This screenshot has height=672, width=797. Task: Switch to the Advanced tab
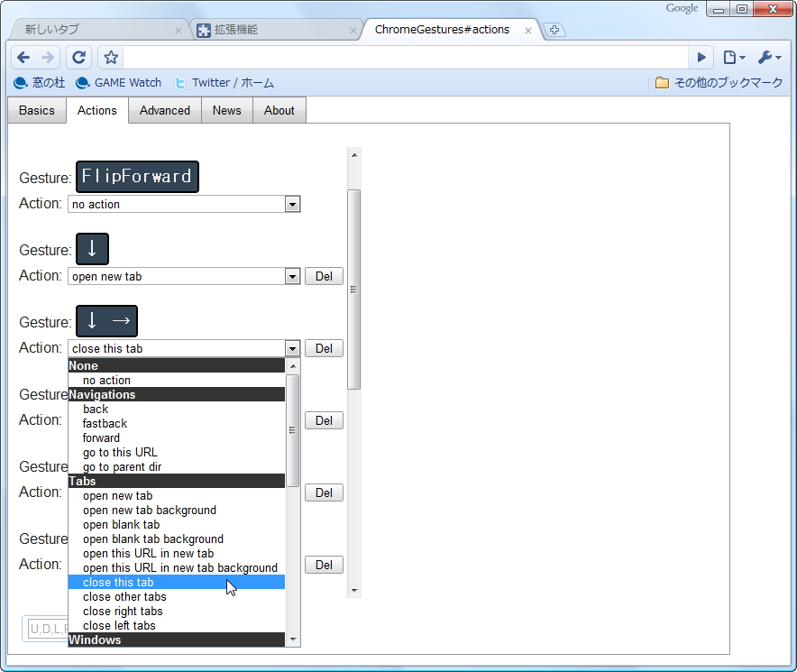pos(165,110)
